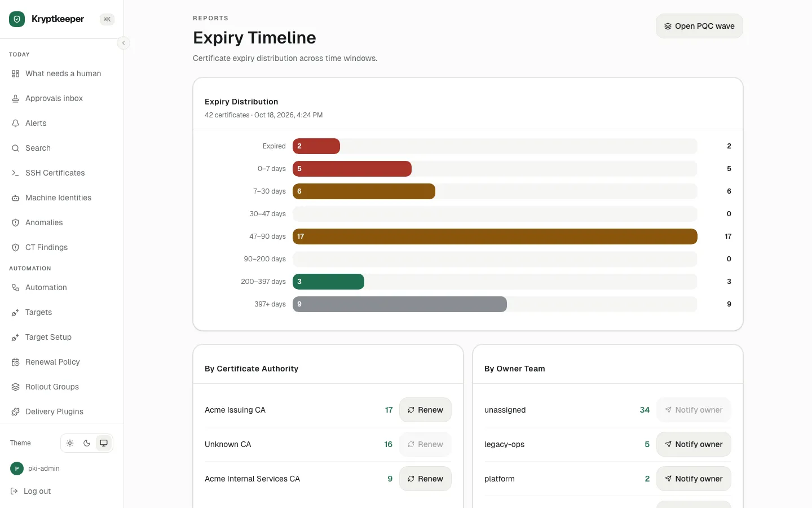Click the Machine Identities robot icon

click(16, 198)
